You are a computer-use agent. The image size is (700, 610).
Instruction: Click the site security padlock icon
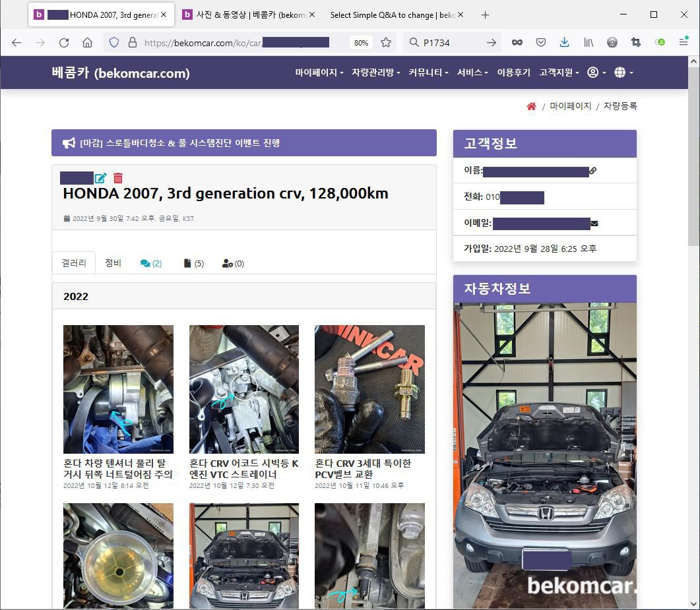(x=132, y=42)
